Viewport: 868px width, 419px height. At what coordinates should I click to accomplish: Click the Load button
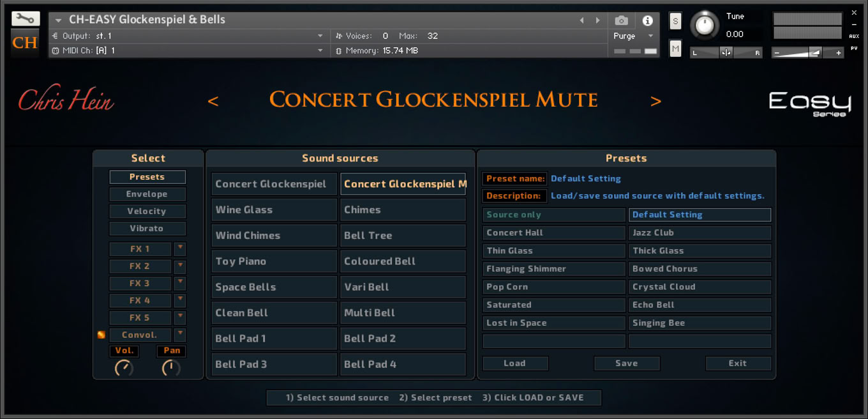coord(515,363)
